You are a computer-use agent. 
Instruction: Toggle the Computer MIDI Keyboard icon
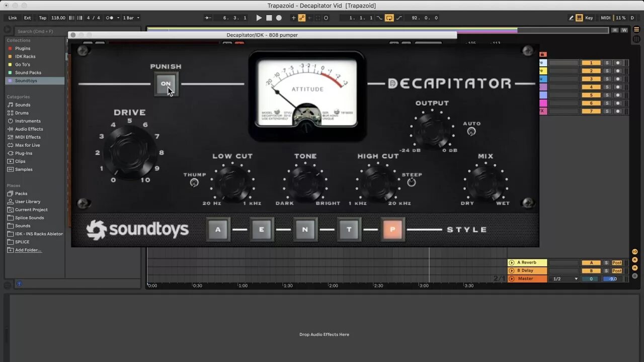tap(579, 18)
